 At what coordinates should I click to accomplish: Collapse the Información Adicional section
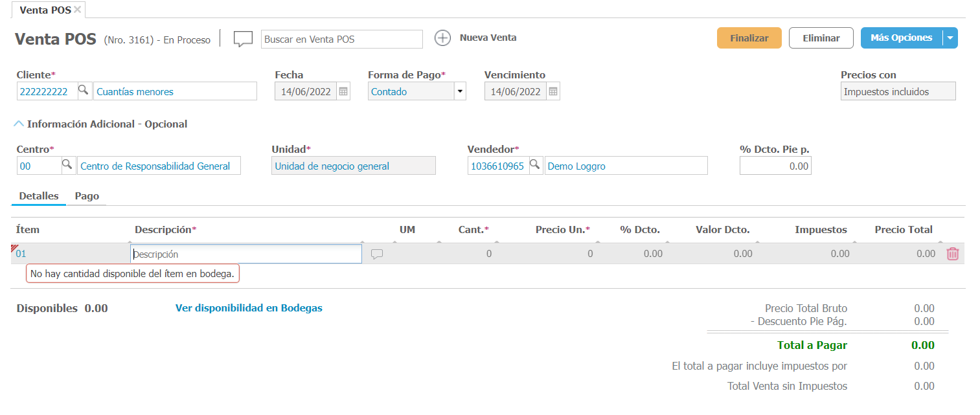tap(19, 124)
